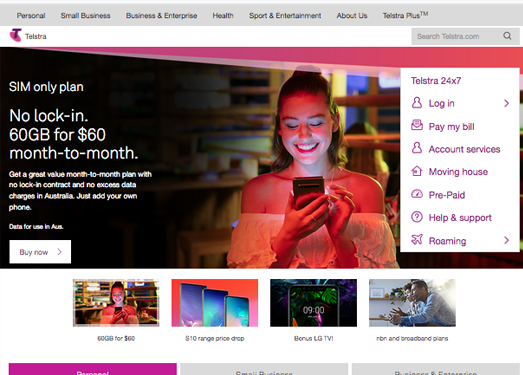Open the Small Business top menu
523x375 pixels.
(85, 16)
